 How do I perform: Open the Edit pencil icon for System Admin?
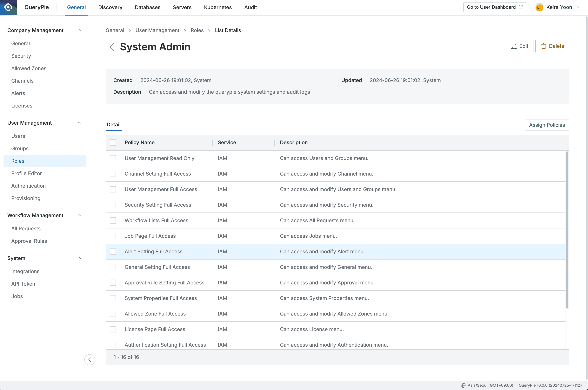(x=513, y=46)
